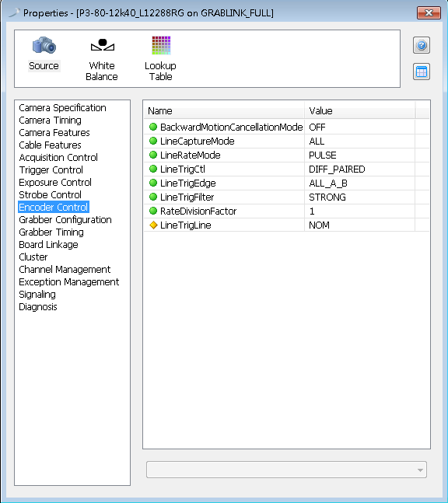Screen dimensions: 448x503
Task: Select Trigger Control category
Action: (51, 170)
